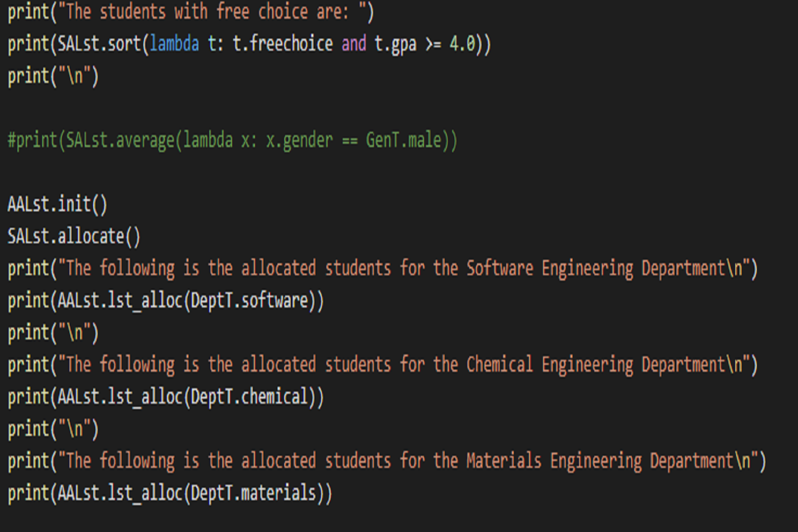Viewport: 798px width, 532px height.
Task: Click t.gpa in the sort lambda
Action: 395,44
